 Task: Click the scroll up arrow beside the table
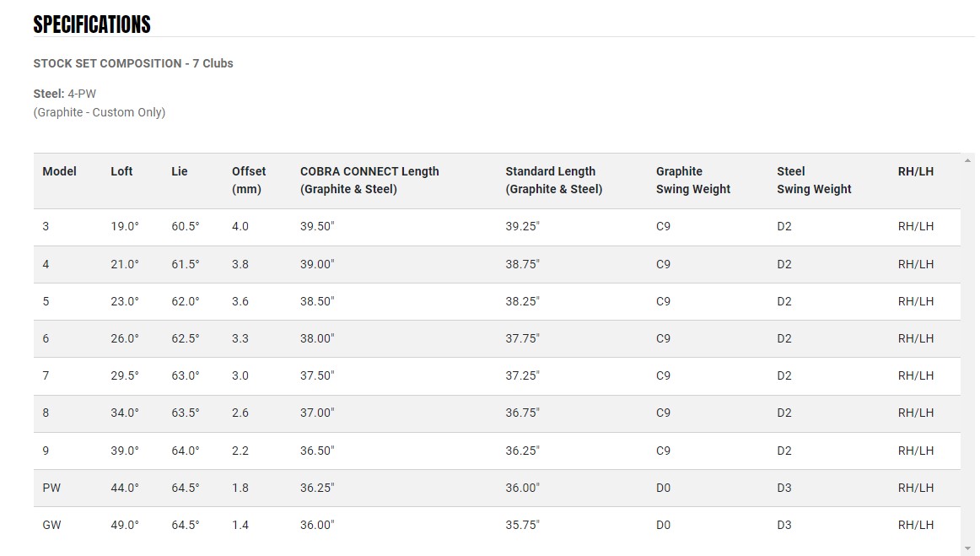[x=967, y=160]
